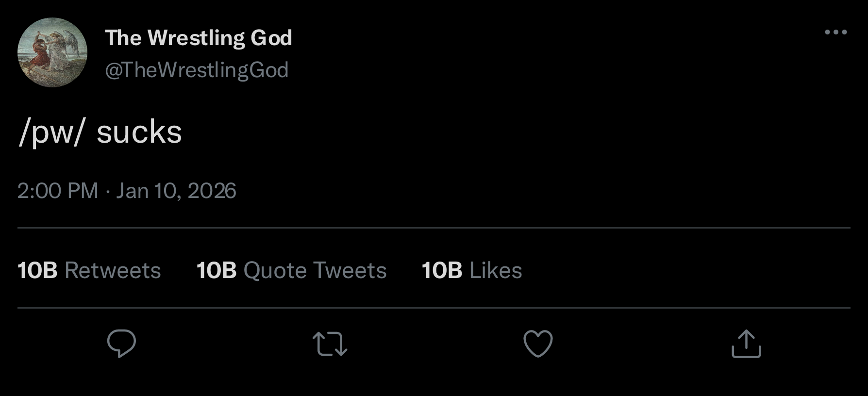Visit the @TheWrestlingGod handle link

(197, 70)
